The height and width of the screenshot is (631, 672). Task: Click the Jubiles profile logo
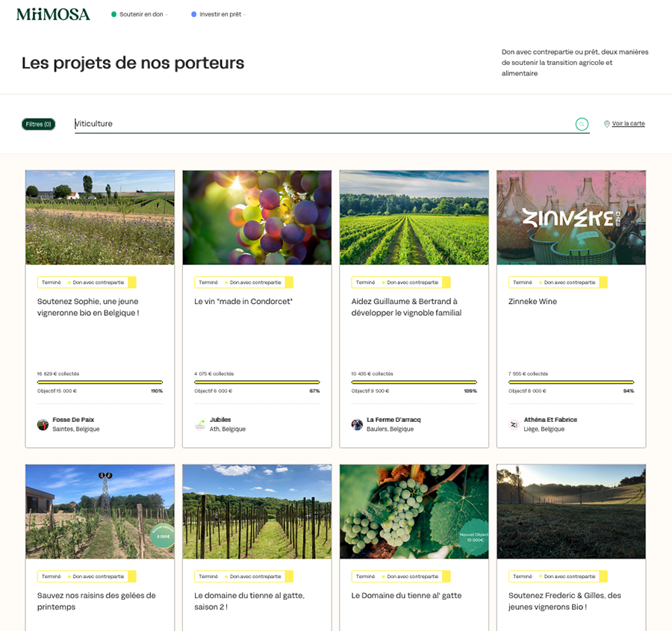[x=200, y=424]
